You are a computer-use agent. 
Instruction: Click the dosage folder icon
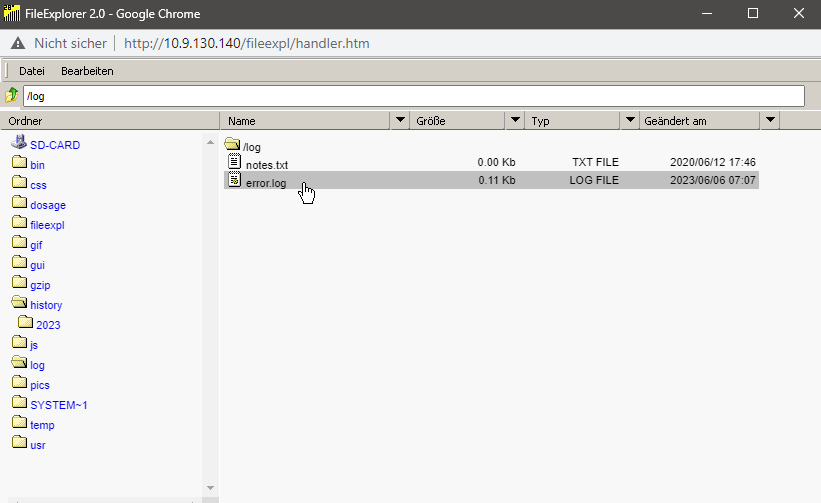(19, 202)
